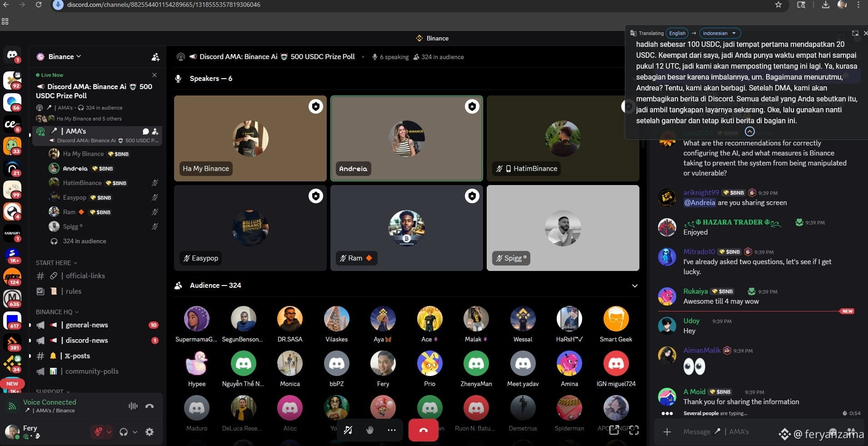Open User Settings gear

coord(150,432)
